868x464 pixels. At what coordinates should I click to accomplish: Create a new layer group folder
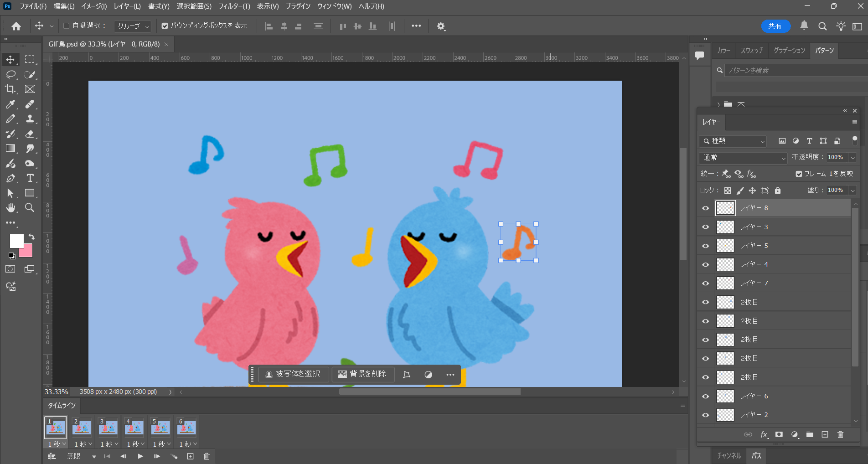(810, 434)
